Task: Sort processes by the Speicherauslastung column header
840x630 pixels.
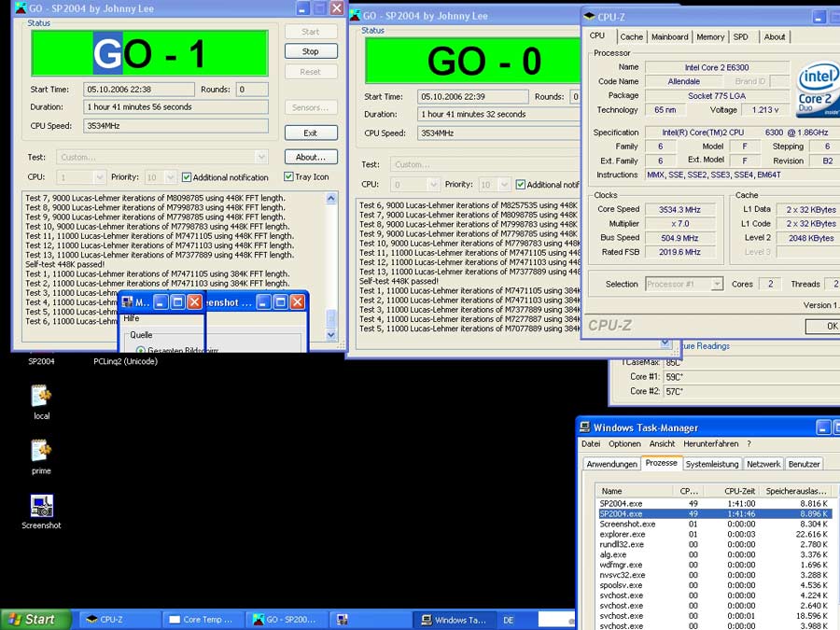Action: pyautogui.click(x=797, y=491)
